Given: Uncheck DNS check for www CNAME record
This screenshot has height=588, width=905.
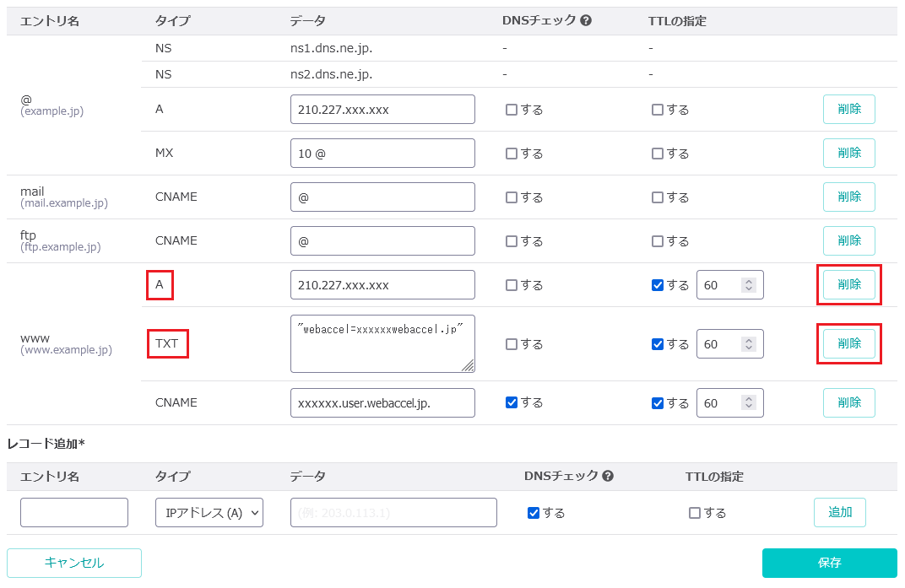Looking at the screenshot, I should tap(512, 402).
